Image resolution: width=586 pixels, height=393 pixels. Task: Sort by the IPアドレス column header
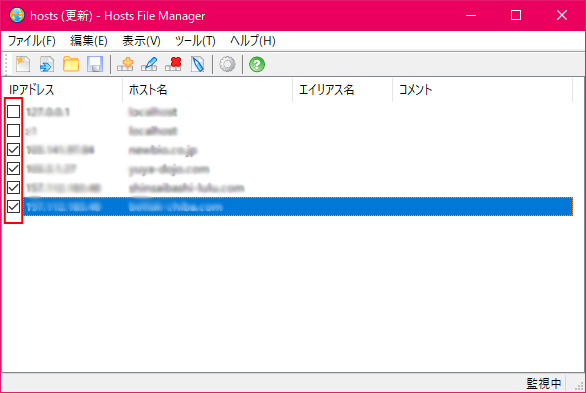[x=62, y=90]
